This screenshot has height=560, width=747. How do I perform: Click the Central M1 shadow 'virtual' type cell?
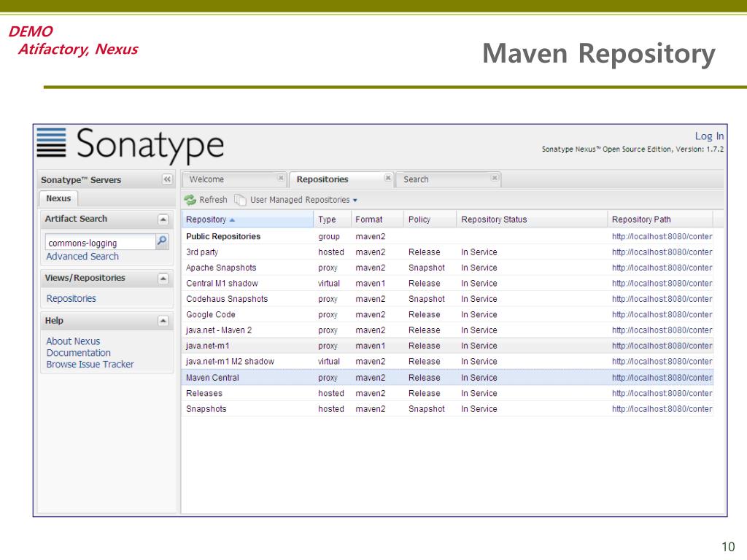click(x=329, y=284)
